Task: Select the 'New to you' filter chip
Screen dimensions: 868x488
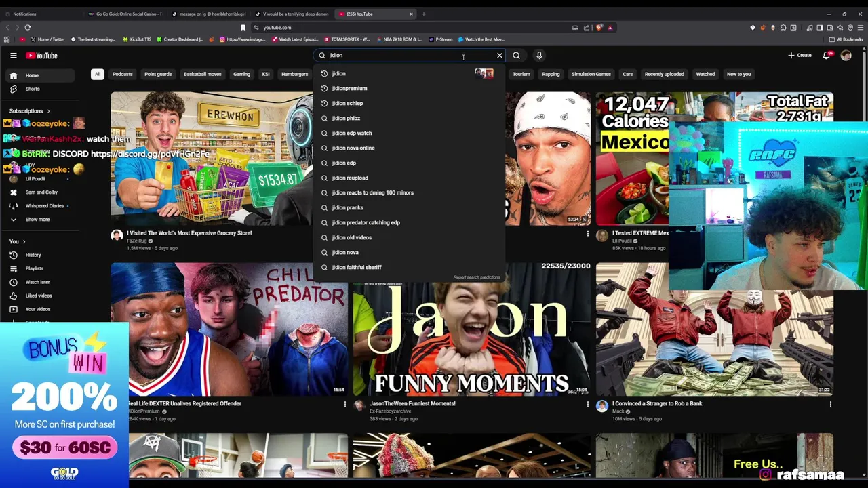Action: click(738, 74)
